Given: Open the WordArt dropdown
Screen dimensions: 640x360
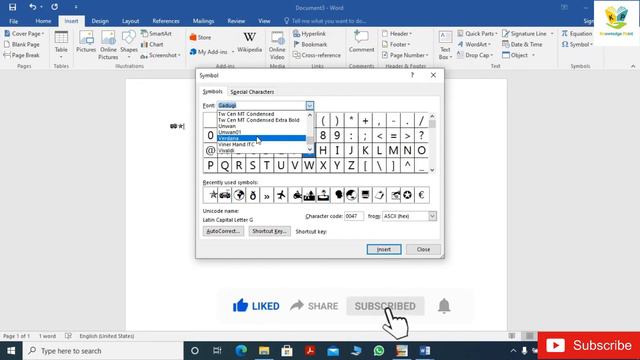Looking at the screenshot, I should (x=473, y=44).
